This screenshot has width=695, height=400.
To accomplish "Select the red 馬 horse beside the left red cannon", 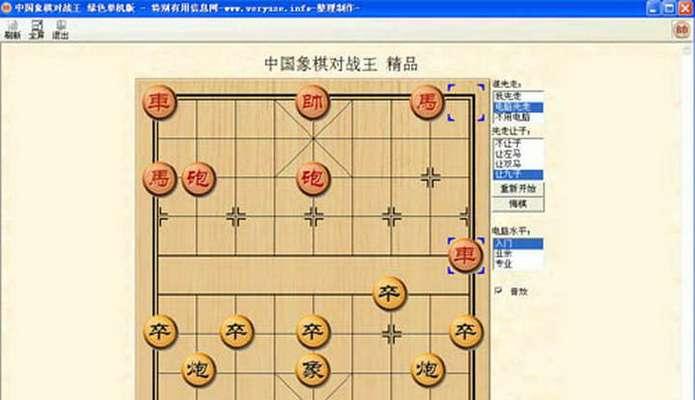I will pos(160,179).
